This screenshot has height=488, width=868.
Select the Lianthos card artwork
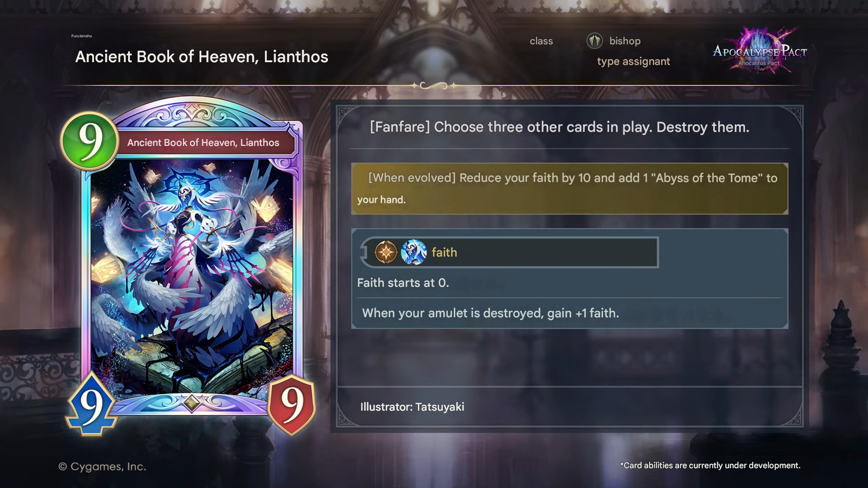coord(192,276)
